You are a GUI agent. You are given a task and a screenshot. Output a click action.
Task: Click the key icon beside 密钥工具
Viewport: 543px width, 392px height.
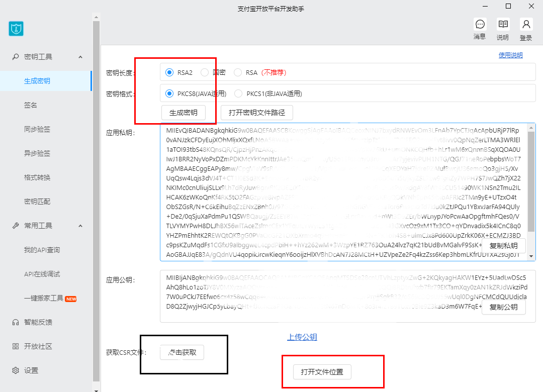click(x=15, y=57)
